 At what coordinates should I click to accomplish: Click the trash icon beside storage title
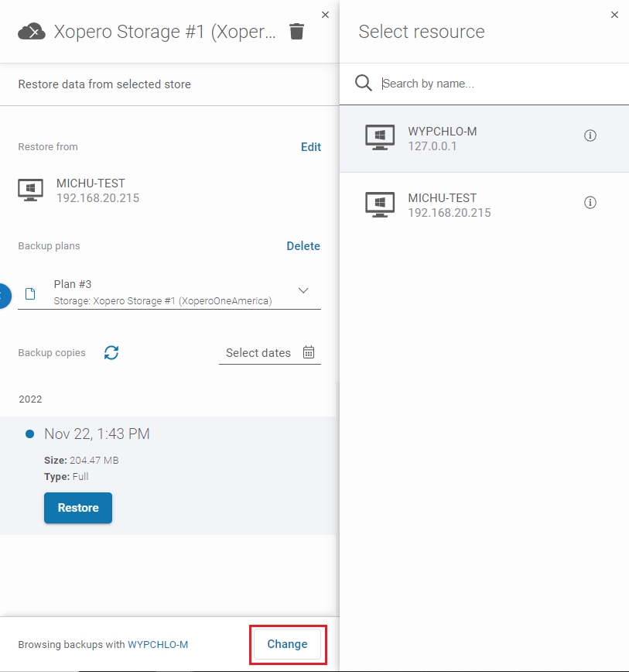(296, 32)
